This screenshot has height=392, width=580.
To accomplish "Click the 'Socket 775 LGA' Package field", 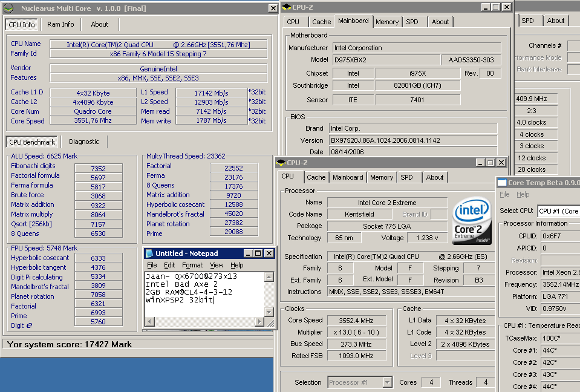I will pos(387,226).
